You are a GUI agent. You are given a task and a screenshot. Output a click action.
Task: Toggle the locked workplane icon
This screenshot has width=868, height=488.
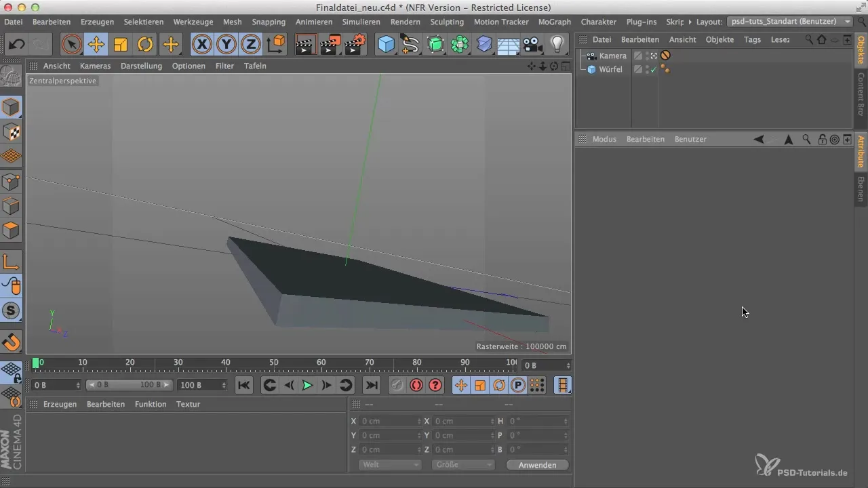(11, 372)
